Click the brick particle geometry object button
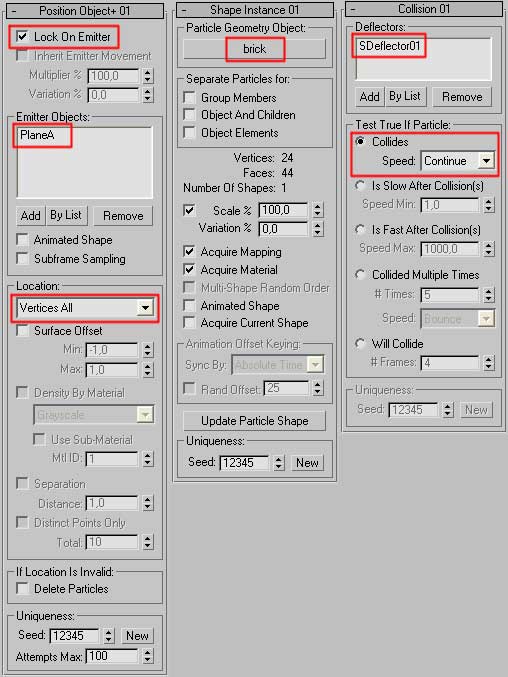508x677 pixels. click(x=255, y=49)
